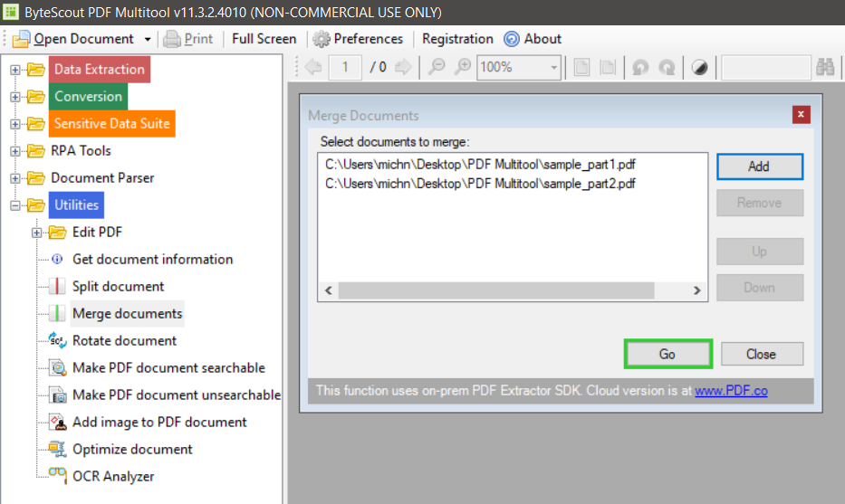This screenshot has height=504, width=845.
Task: Click the Print toolbar button
Action: click(188, 39)
